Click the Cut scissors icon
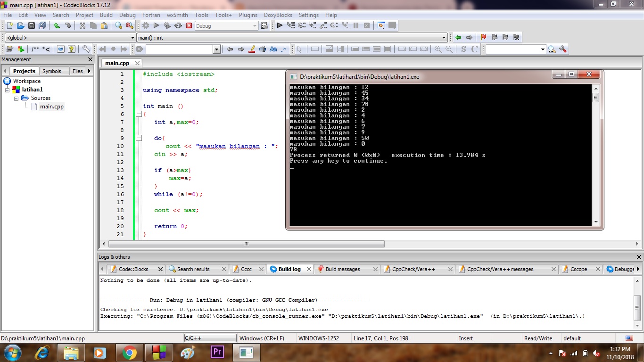 [x=83, y=25]
